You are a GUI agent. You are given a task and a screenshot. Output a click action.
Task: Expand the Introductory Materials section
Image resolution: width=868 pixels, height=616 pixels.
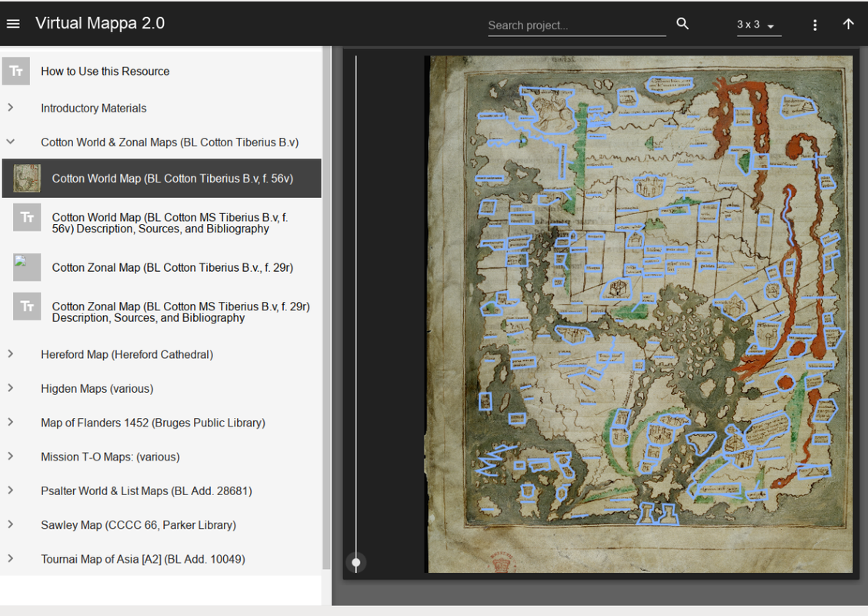coord(11,108)
